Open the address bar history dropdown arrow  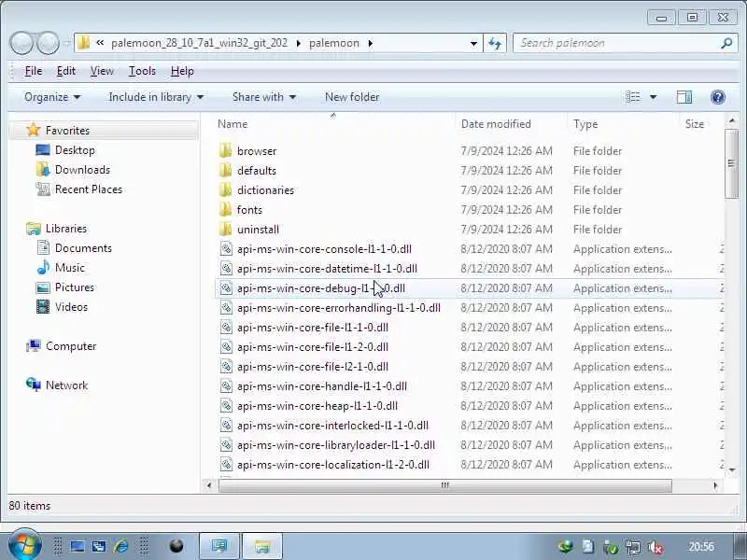(473, 43)
